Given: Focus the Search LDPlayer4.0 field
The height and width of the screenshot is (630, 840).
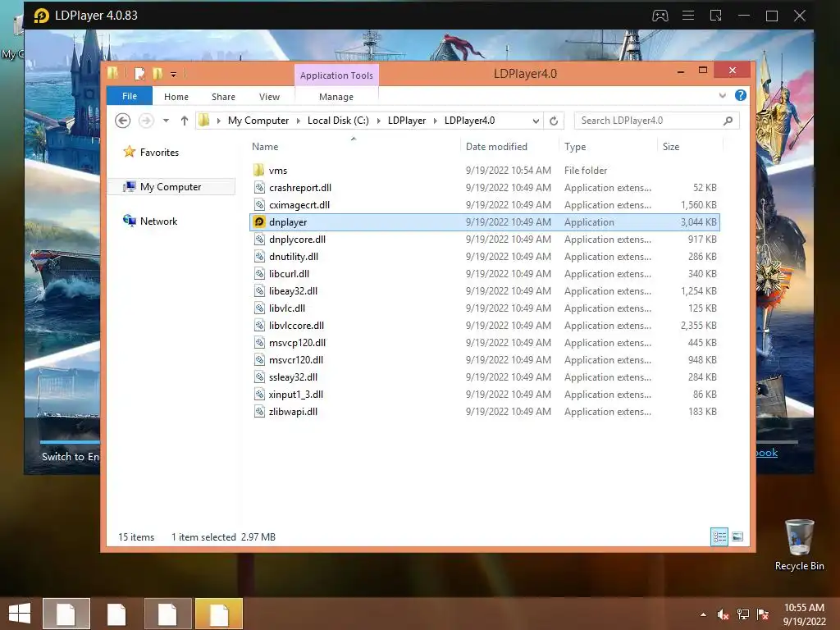Looking at the screenshot, I should [657, 121].
